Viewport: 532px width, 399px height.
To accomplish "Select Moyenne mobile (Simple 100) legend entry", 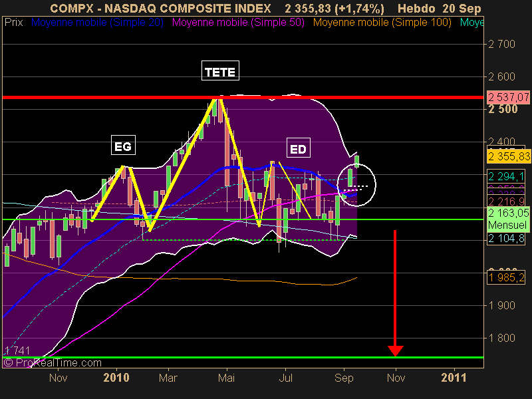I will click(382, 23).
